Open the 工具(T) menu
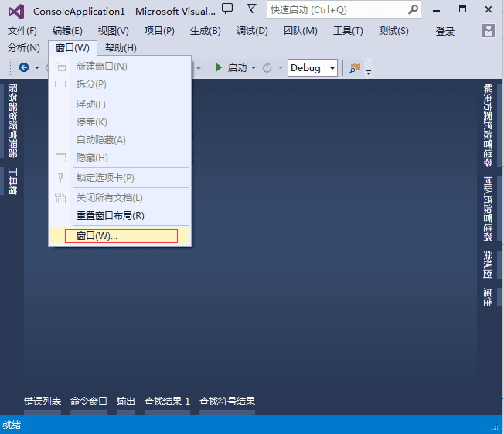The height and width of the screenshot is (434, 504). coord(348,31)
